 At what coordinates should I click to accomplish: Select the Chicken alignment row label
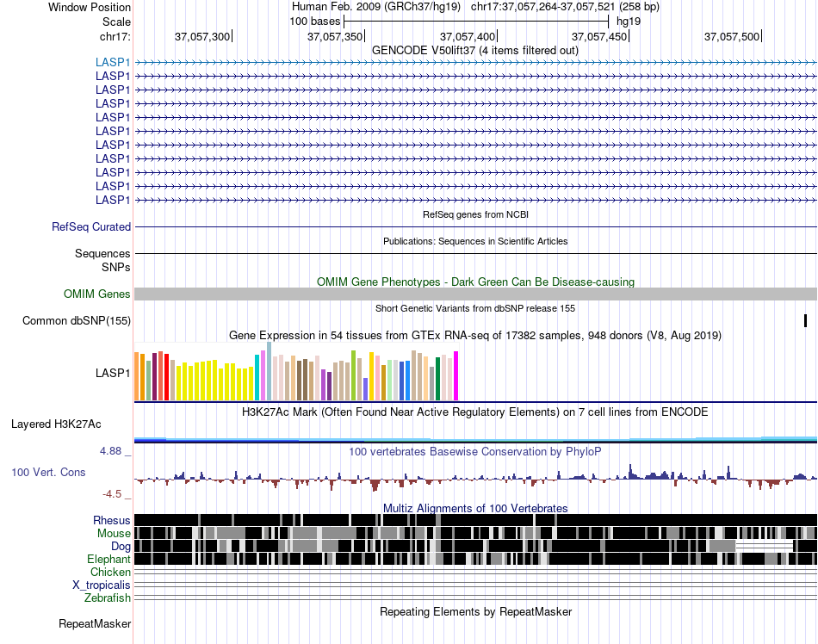(x=110, y=572)
